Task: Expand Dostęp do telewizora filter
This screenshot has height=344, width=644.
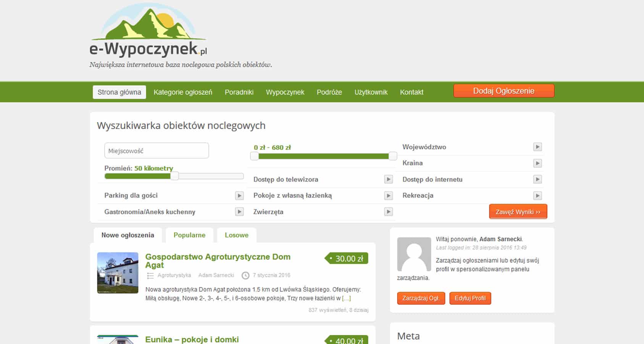Action: (x=388, y=179)
